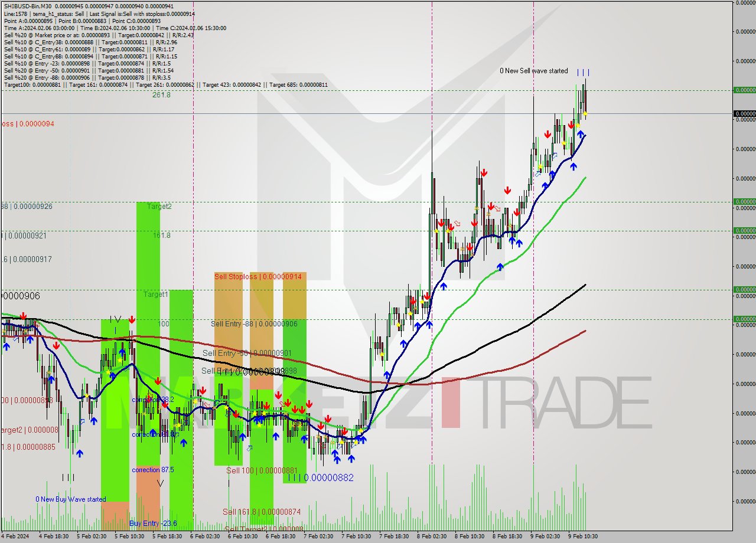Click the 'Sell %10 @ C_Entry61' line
The width and height of the screenshot is (756, 543).
tap(89, 49)
